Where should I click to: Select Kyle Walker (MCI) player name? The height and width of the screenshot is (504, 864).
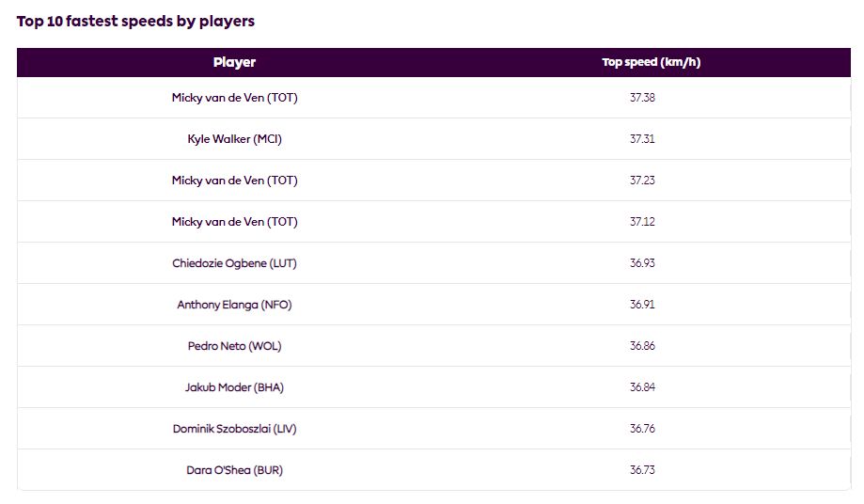234,139
